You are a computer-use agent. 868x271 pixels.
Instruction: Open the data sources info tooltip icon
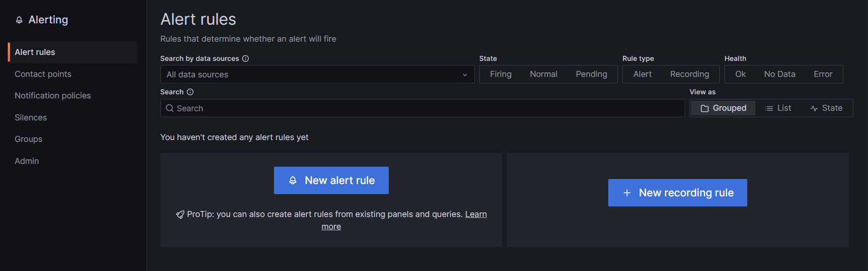(246, 59)
